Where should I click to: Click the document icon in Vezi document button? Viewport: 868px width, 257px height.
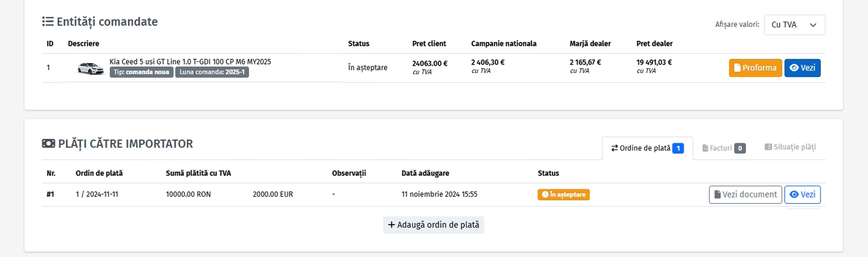pos(717,195)
